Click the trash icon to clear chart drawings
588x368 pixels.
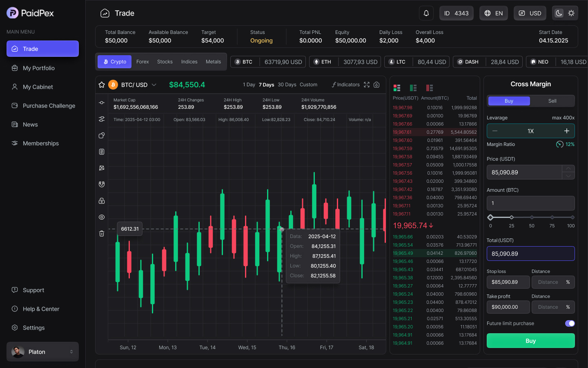point(102,233)
